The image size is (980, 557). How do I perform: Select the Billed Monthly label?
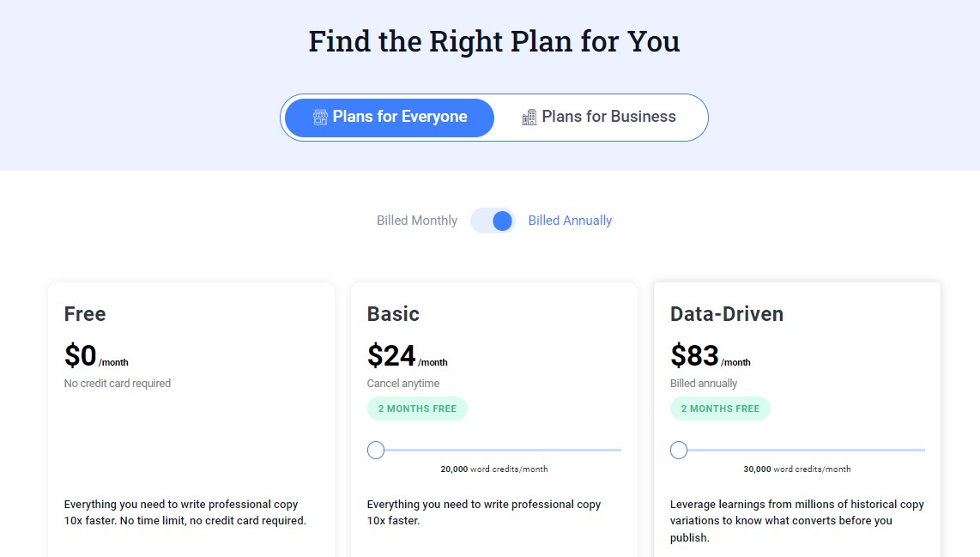[x=417, y=221]
